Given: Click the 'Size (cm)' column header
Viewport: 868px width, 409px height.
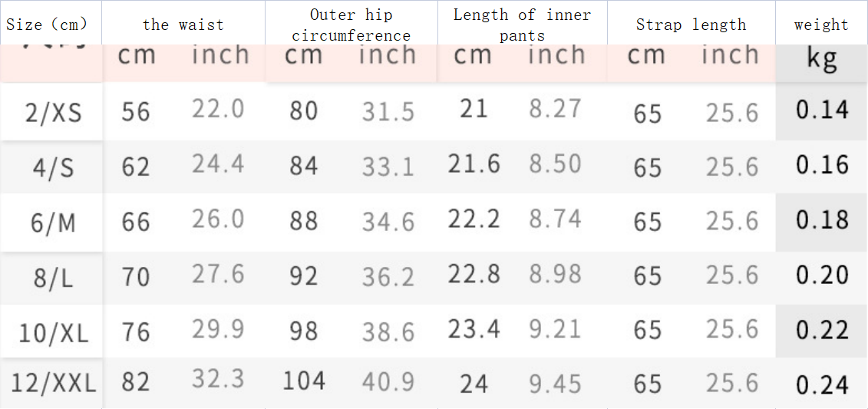Looking at the screenshot, I should (47, 24).
